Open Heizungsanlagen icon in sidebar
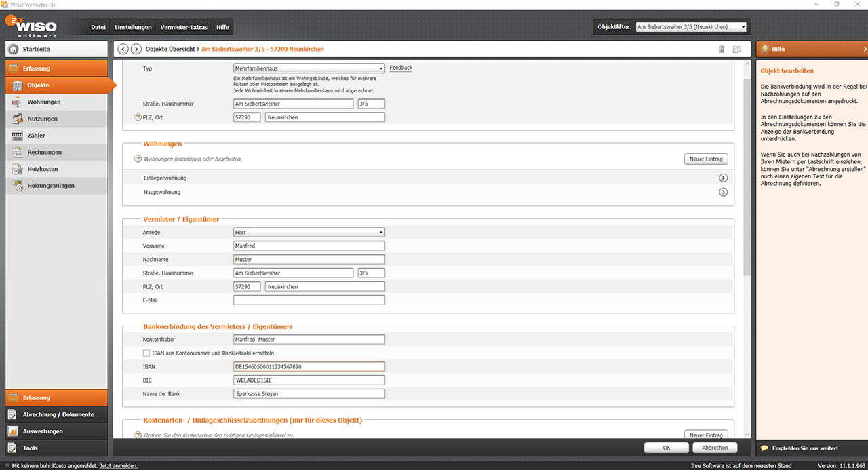This screenshot has height=470, width=868. [x=17, y=186]
